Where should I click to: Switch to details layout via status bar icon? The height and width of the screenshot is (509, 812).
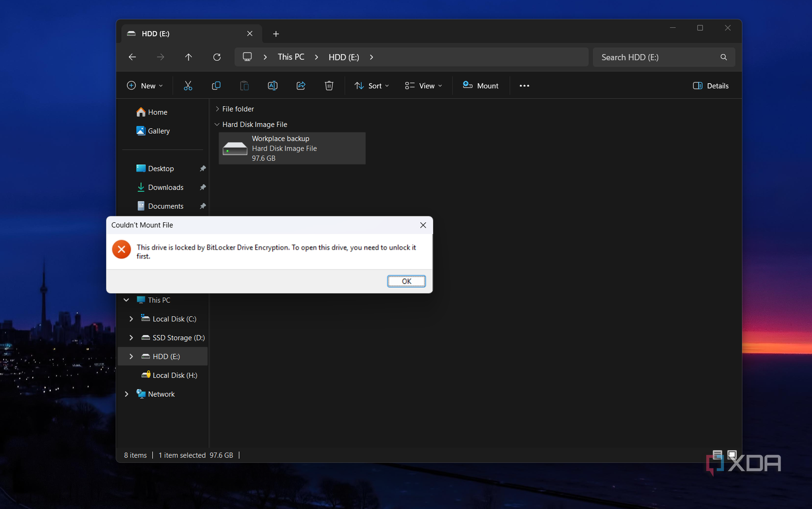[717, 454]
